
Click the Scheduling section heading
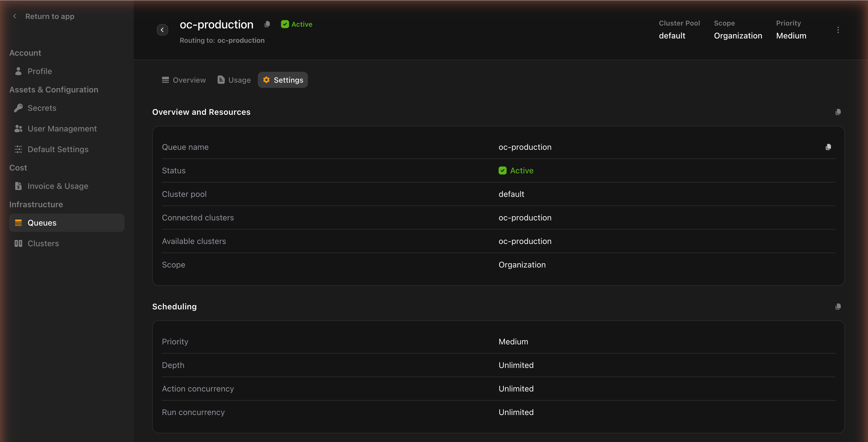click(x=174, y=307)
